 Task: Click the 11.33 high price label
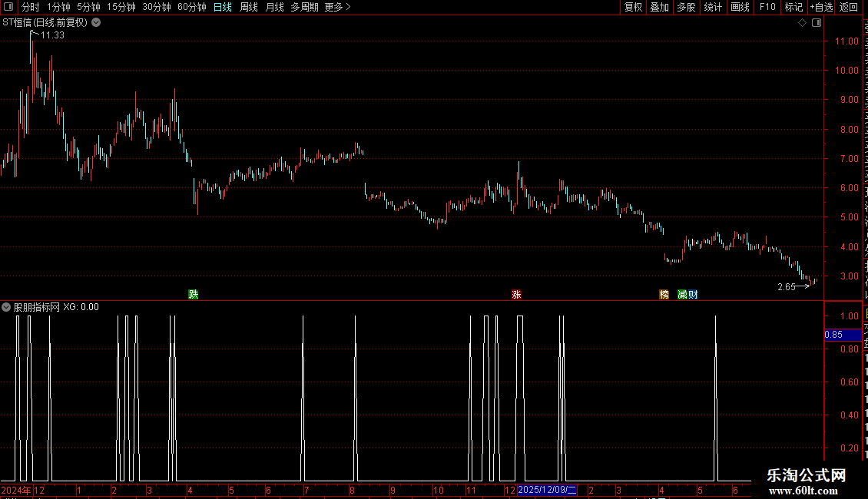point(52,35)
